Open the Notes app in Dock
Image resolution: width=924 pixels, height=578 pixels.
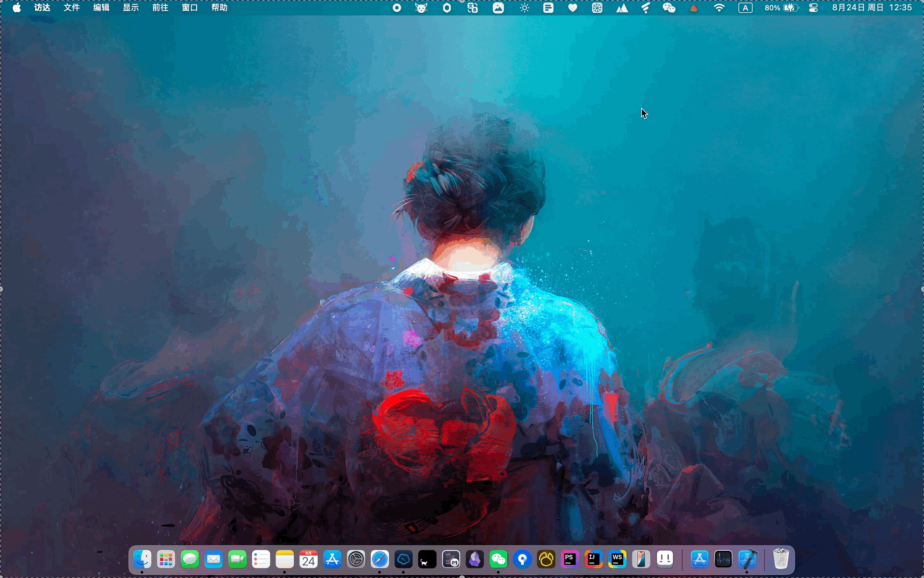[285, 559]
